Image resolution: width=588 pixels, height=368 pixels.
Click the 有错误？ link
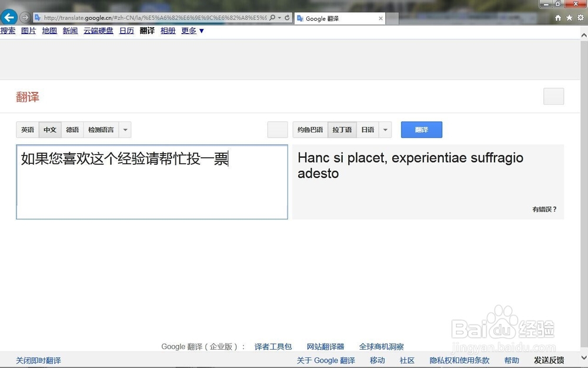pyautogui.click(x=544, y=210)
